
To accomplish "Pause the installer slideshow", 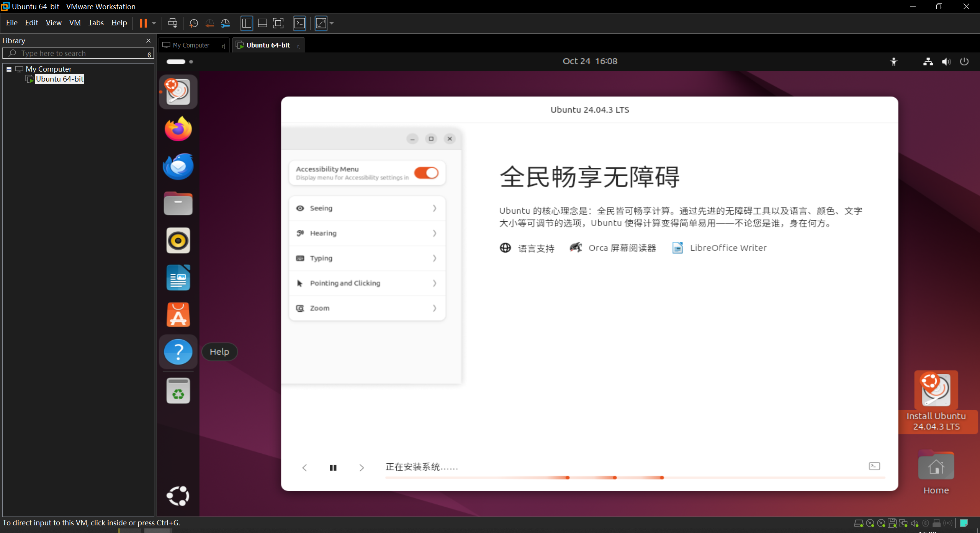I will click(x=333, y=468).
